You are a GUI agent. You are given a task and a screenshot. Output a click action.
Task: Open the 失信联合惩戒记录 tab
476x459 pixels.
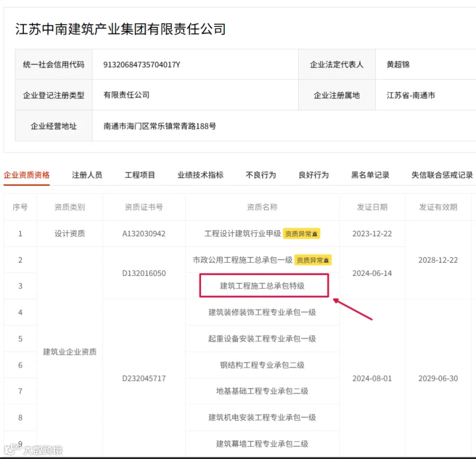point(442,175)
